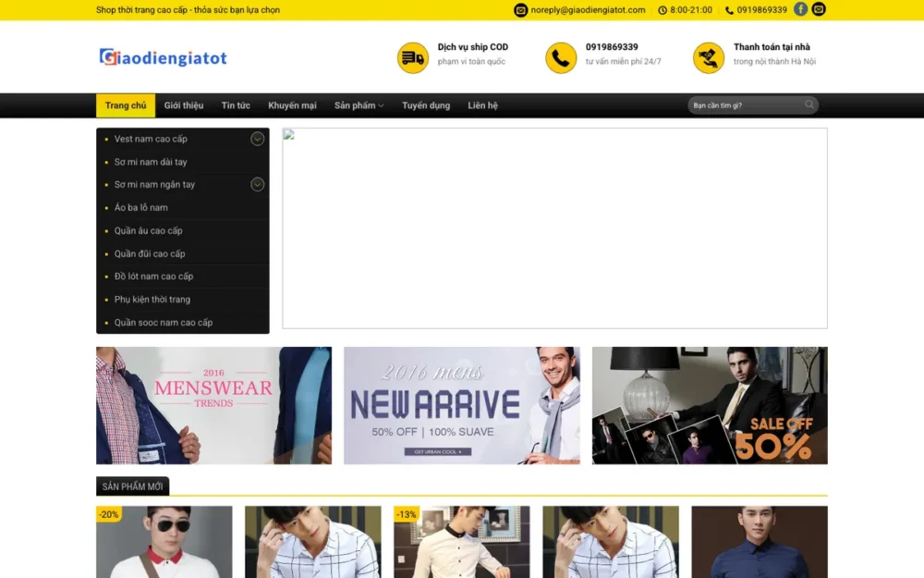The image size is (924, 578).
Task: Select Sơ mi nam ngắn tay category
Action: tap(154, 185)
